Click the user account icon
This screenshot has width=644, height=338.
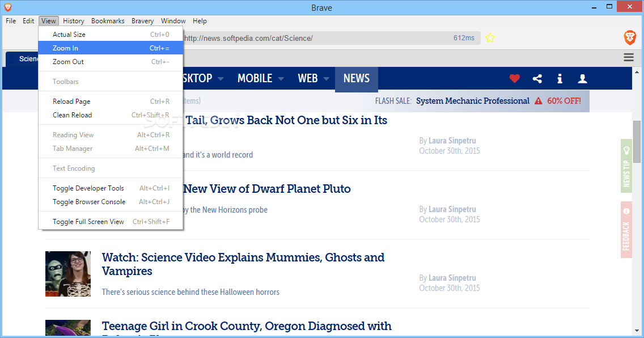tap(582, 78)
